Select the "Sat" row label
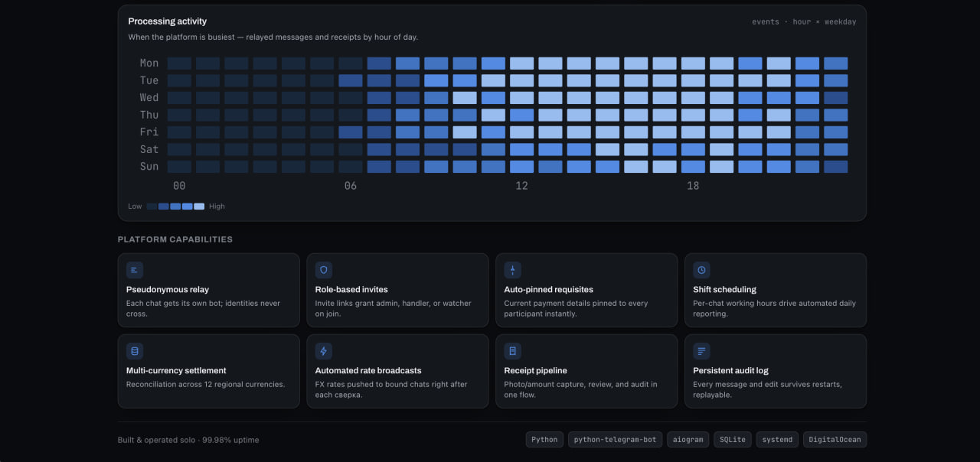This screenshot has height=462, width=980. click(149, 149)
